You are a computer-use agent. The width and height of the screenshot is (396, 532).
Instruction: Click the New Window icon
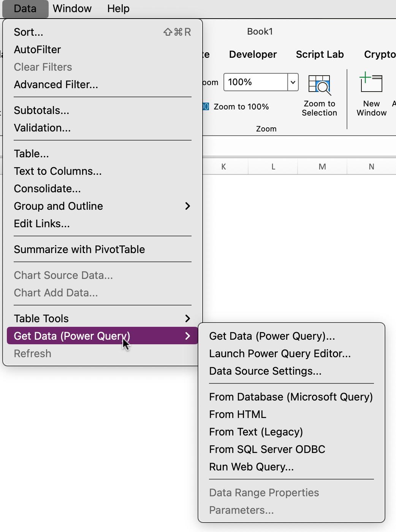tap(371, 83)
